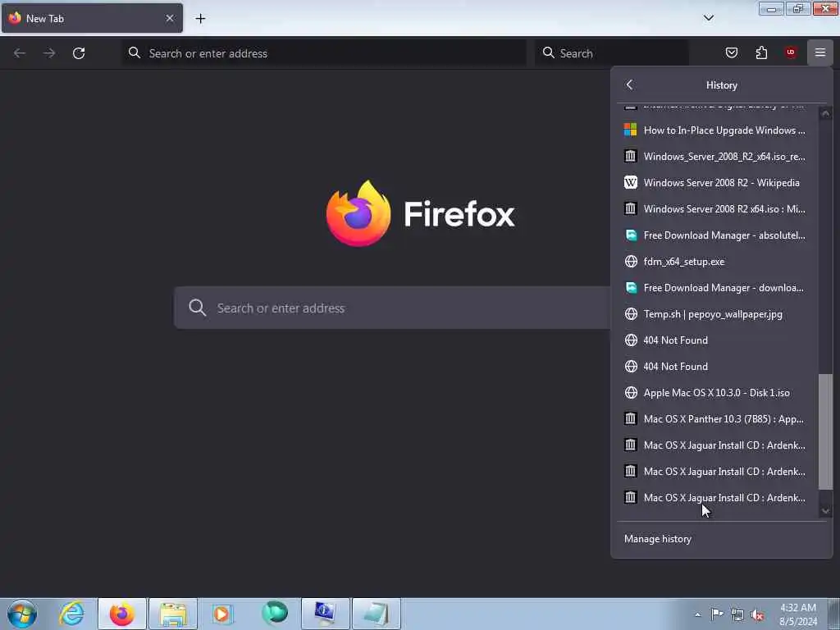Click the network tray icon
This screenshot has height=630, width=840.
(x=737, y=615)
